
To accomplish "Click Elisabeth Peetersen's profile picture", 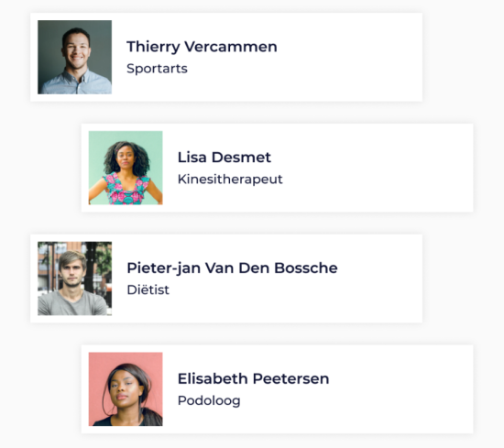I will (126, 389).
